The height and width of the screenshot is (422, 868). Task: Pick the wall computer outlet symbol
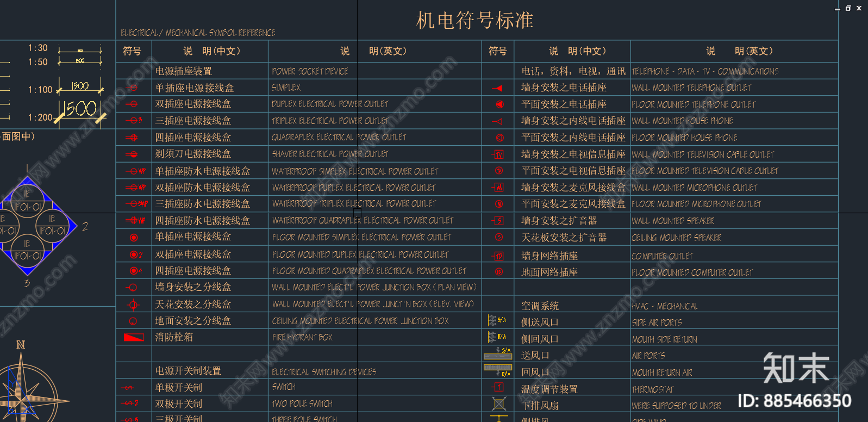click(498, 256)
